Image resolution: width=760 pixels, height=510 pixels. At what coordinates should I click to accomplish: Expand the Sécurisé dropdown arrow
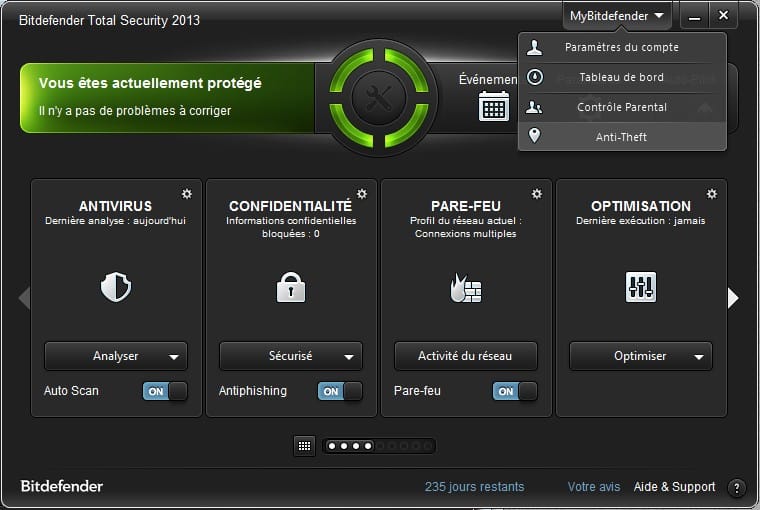click(x=348, y=357)
